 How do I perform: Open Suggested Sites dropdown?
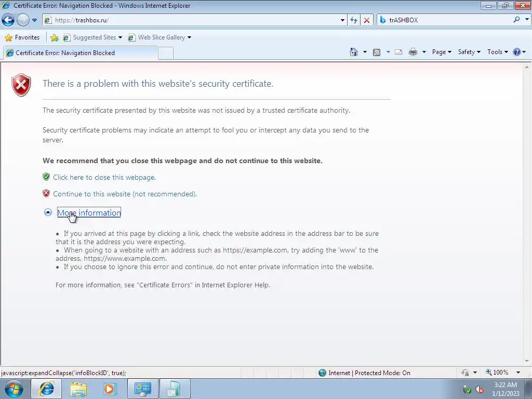92,37
